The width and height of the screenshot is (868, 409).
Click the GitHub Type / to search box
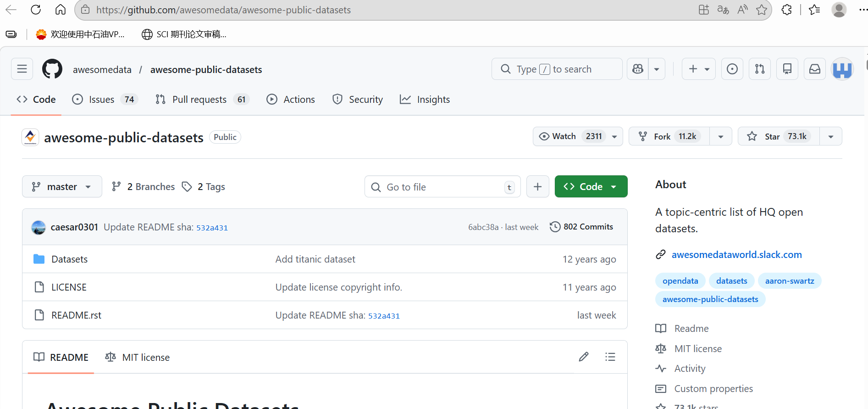click(557, 69)
